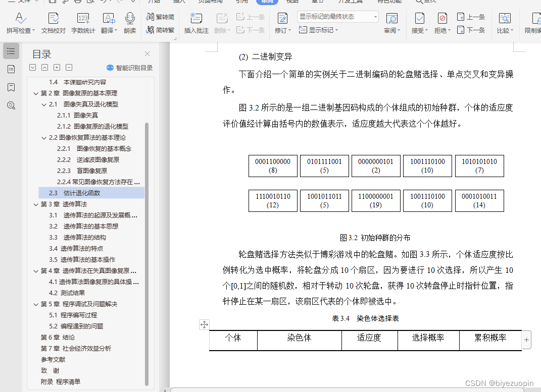Click the 染色体 table header cell
This screenshot has height=392, width=541.
point(300,340)
